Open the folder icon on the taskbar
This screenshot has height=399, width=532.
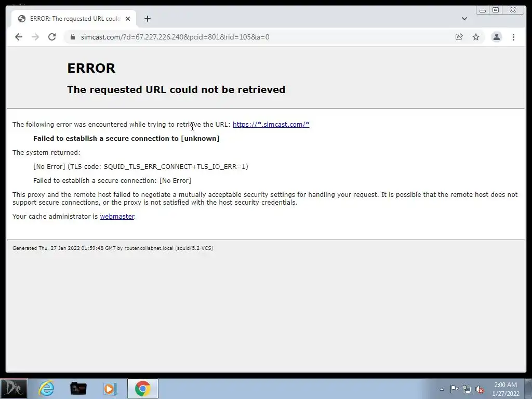click(x=78, y=389)
